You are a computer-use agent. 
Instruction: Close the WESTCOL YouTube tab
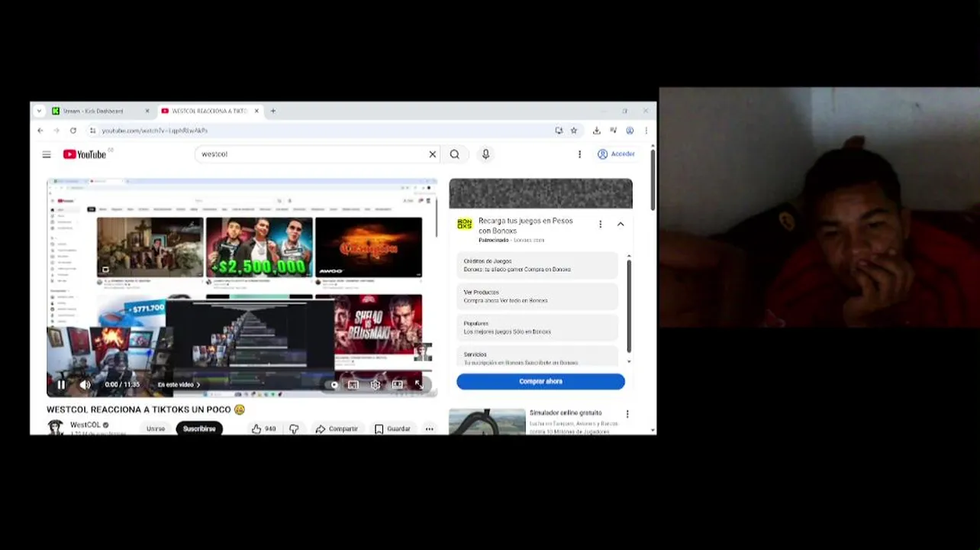(x=256, y=111)
